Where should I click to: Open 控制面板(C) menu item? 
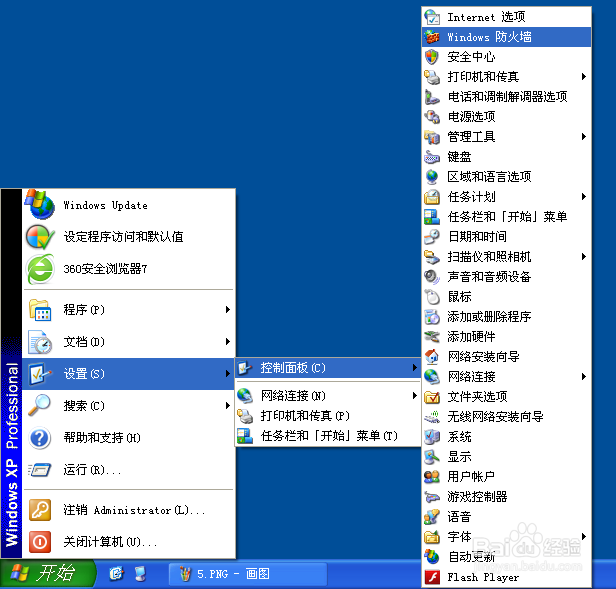tap(328, 368)
